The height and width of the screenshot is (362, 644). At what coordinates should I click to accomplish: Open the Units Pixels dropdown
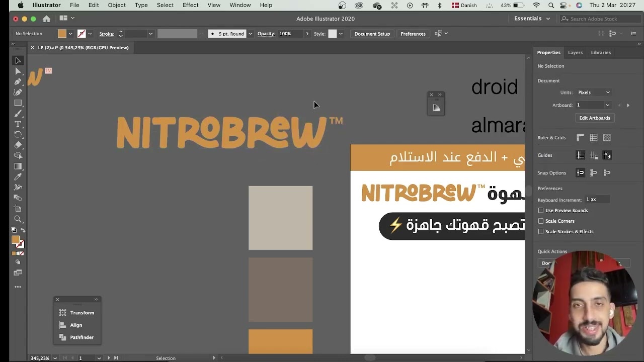pos(593,93)
